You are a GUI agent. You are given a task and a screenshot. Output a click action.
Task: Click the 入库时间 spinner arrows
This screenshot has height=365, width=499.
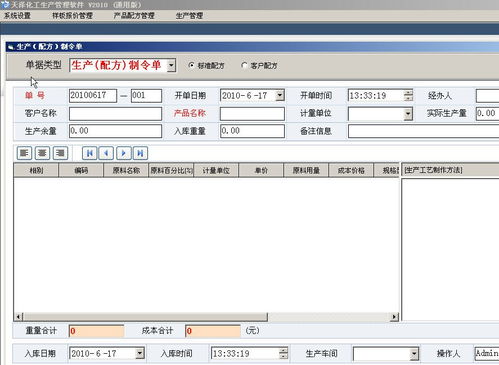pyautogui.click(x=284, y=353)
